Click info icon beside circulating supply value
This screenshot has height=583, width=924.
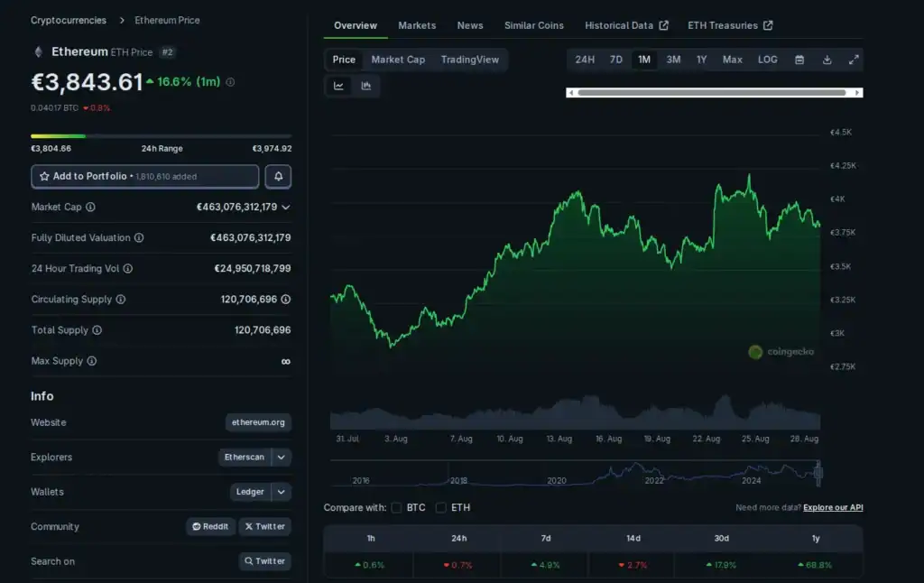[286, 299]
